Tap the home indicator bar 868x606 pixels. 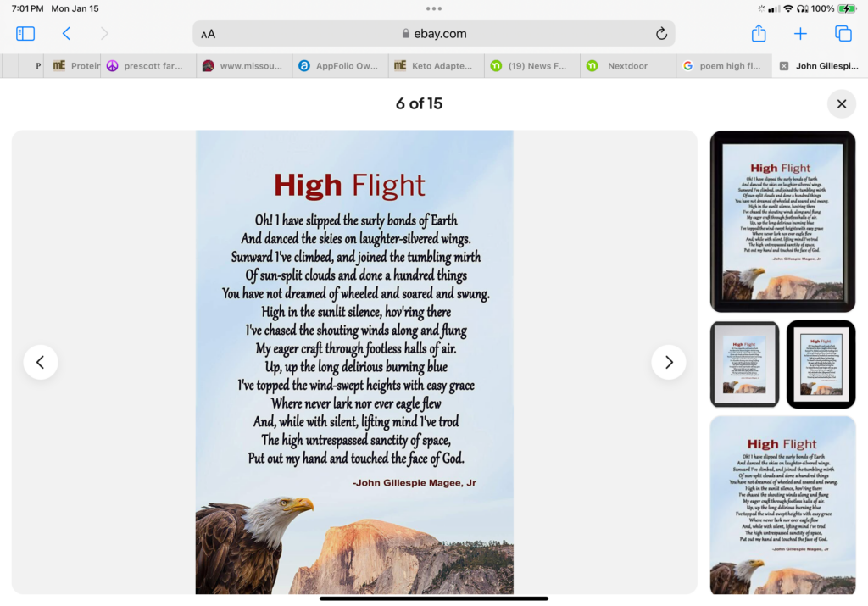(x=434, y=598)
